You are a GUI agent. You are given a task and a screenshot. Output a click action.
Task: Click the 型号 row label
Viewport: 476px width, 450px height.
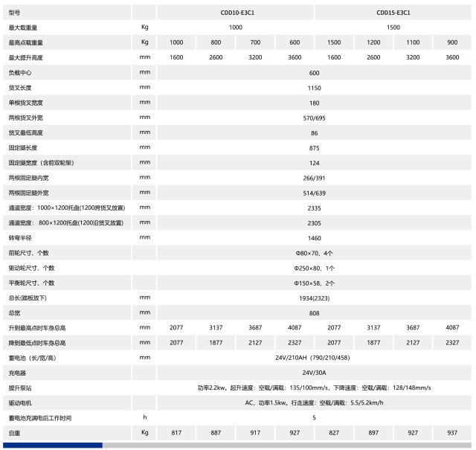click(14, 13)
